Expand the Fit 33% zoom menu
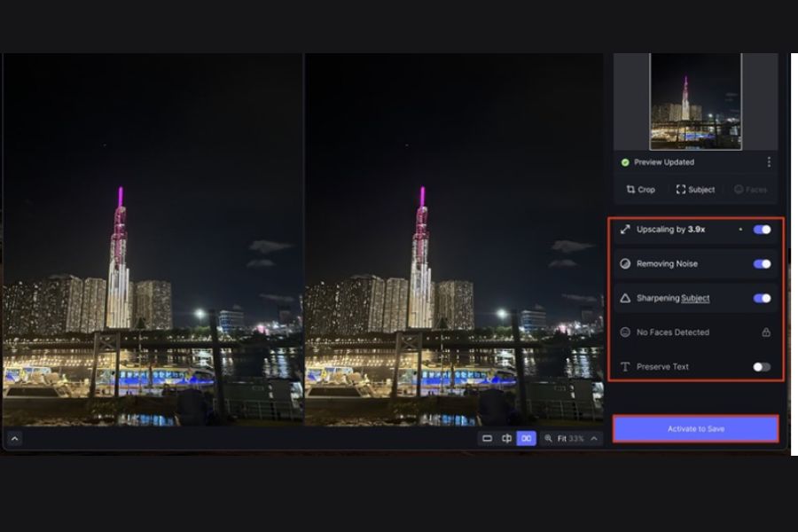Viewport: 798px width, 532px height. [593, 438]
